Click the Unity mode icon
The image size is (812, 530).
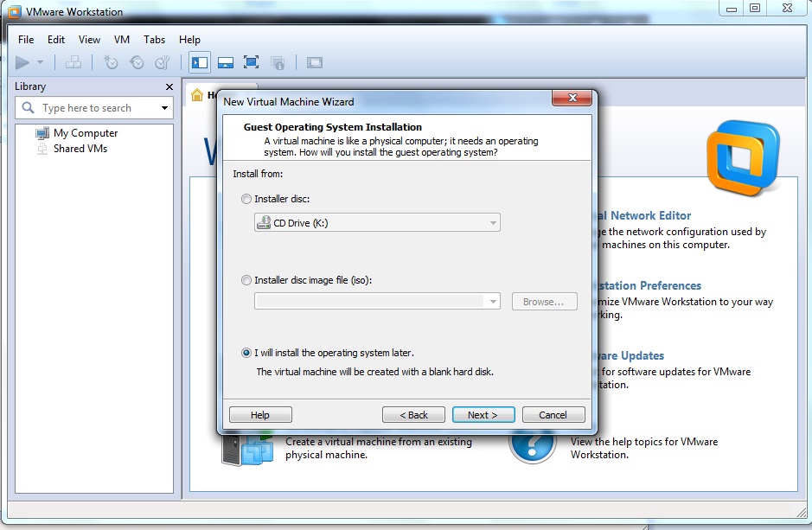pos(278,61)
